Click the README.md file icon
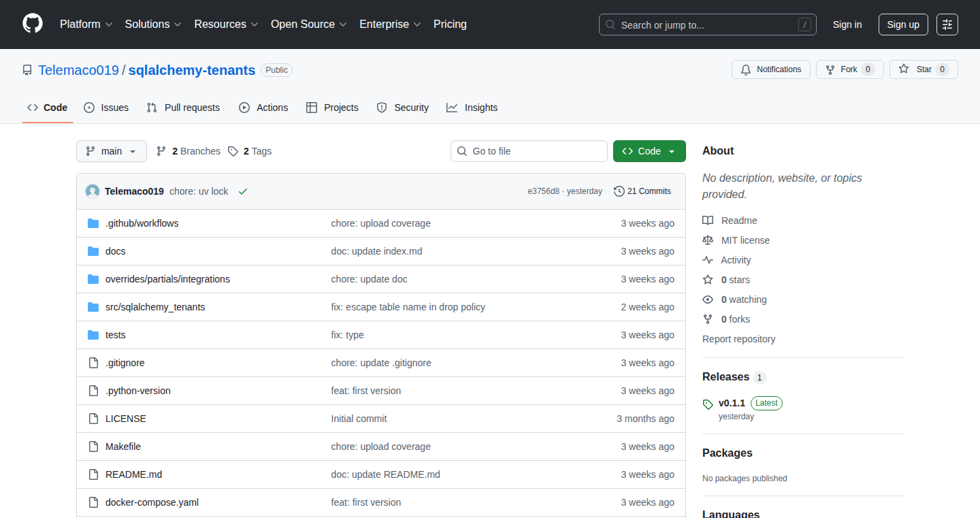The width and height of the screenshot is (980, 518). click(93, 474)
